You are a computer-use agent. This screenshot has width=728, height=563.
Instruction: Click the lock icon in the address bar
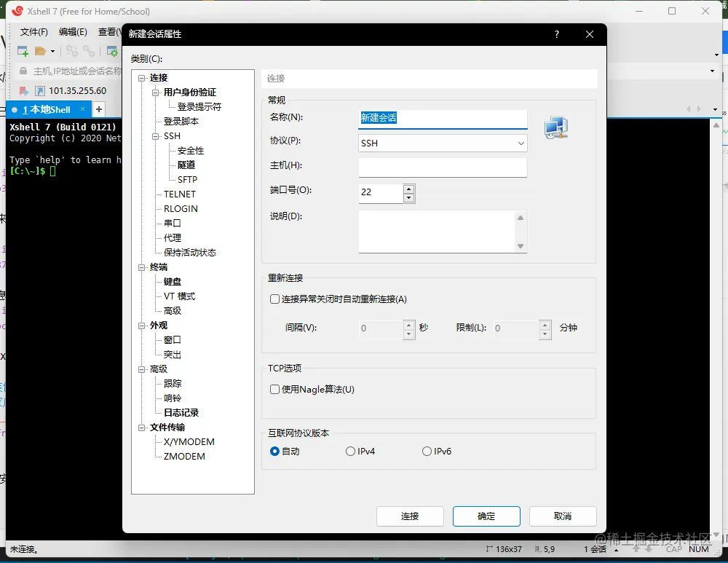pos(23,71)
